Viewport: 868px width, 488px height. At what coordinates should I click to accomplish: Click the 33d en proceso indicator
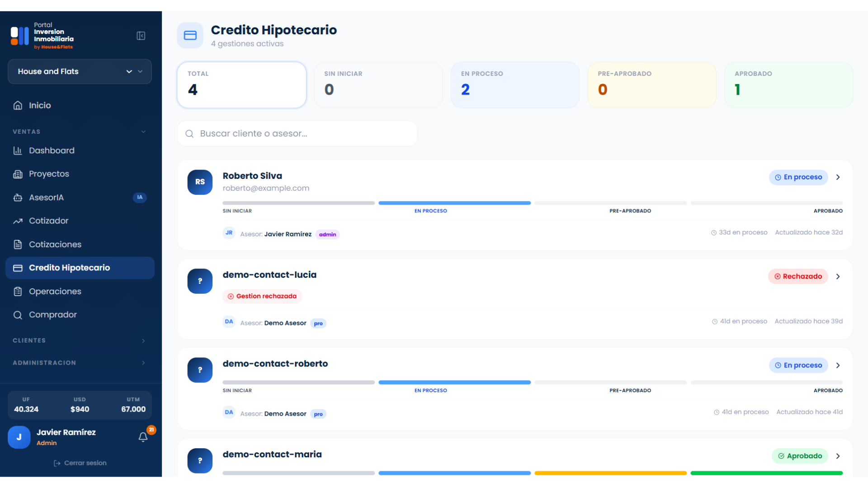739,232
